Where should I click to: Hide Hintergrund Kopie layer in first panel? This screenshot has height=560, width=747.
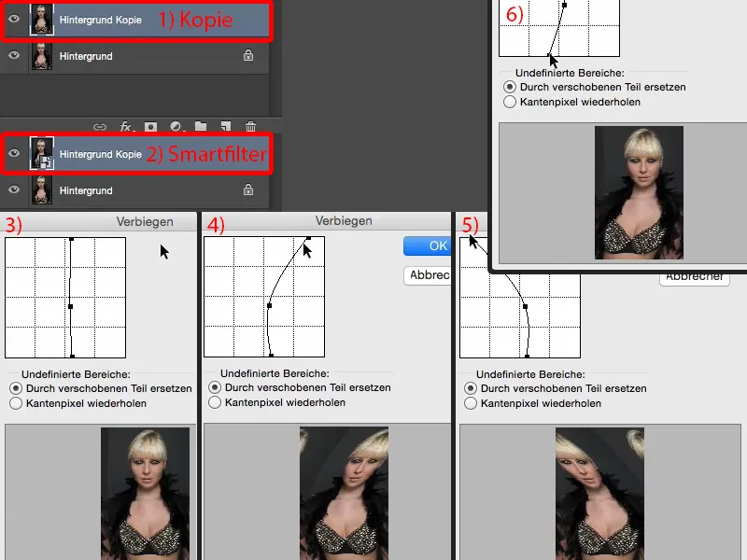click(x=14, y=19)
